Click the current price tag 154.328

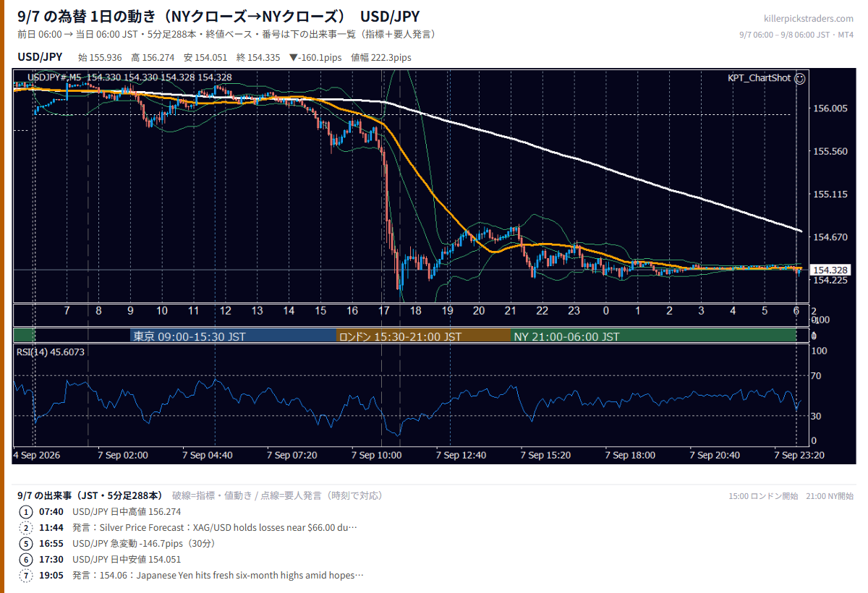coord(830,270)
